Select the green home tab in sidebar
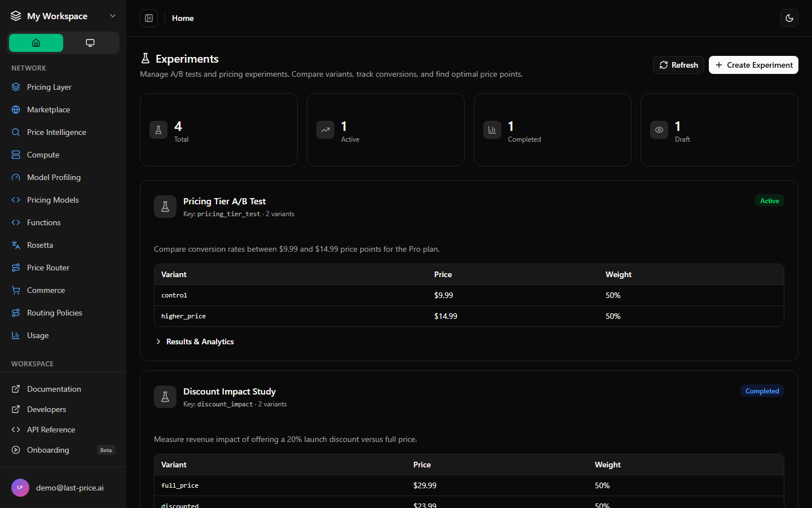Image resolution: width=812 pixels, height=508 pixels. pyautogui.click(x=36, y=43)
